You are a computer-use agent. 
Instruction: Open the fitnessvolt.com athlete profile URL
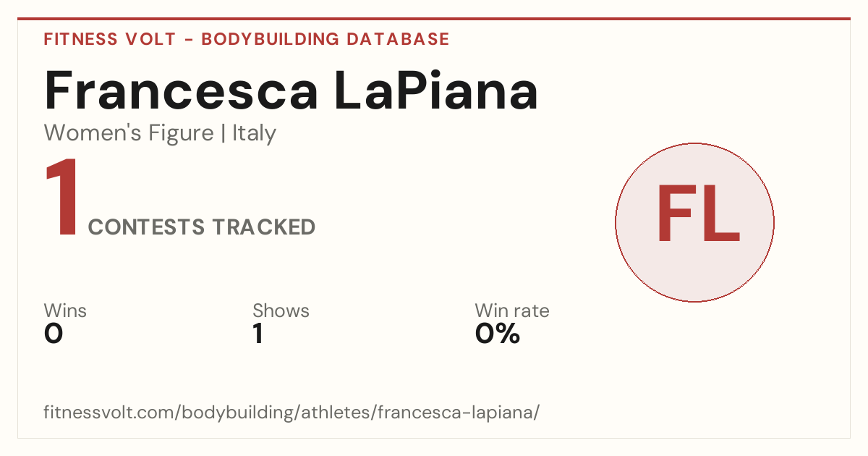click(292, 413)
